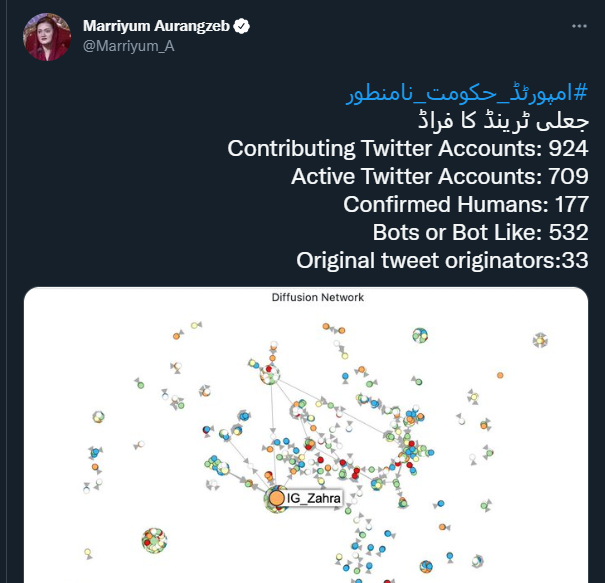Open the blue Urdu hashtag link

pos(465,96)
